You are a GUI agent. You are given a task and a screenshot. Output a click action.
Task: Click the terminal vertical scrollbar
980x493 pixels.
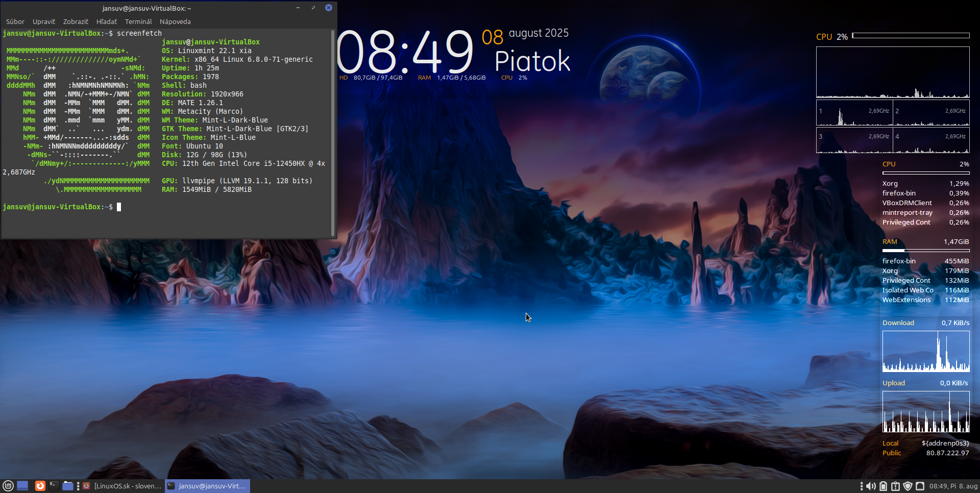point(333,133)
